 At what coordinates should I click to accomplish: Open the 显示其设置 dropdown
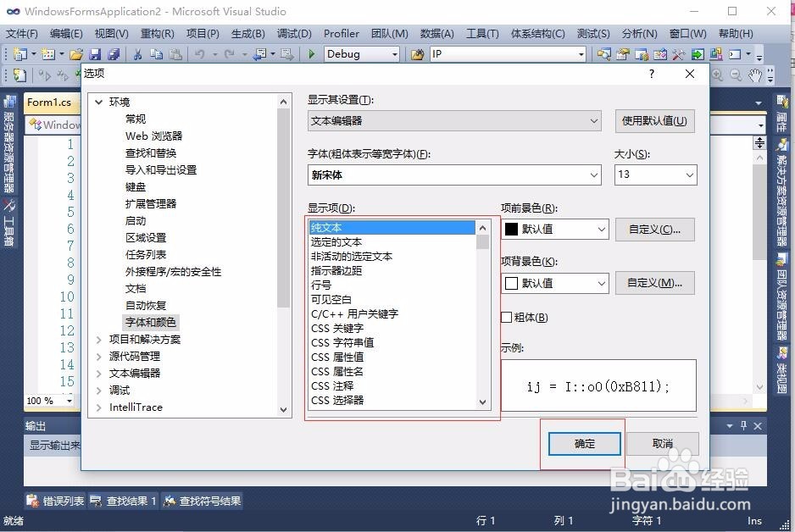pyautogui.click(x=594, y=121)
